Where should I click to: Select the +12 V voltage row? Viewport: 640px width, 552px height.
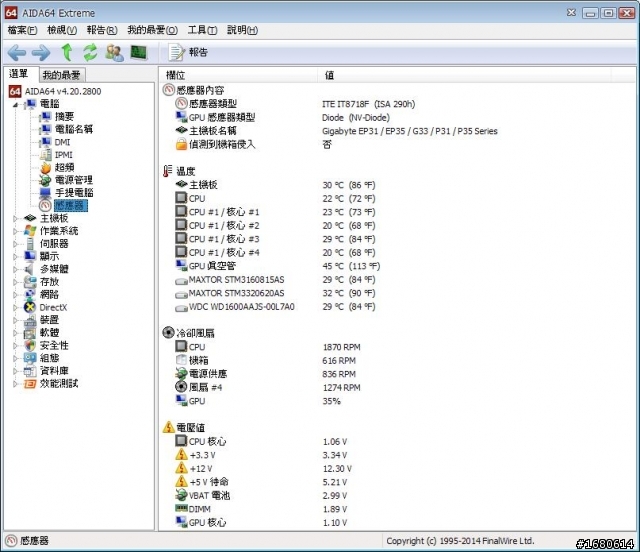pos(264,468)
